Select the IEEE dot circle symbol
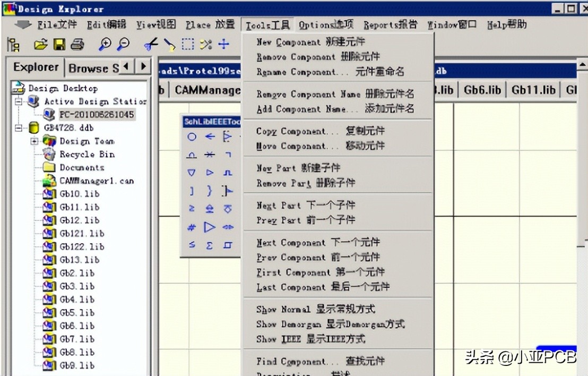The width and height of the screenshot is (588, 376). 192,136
